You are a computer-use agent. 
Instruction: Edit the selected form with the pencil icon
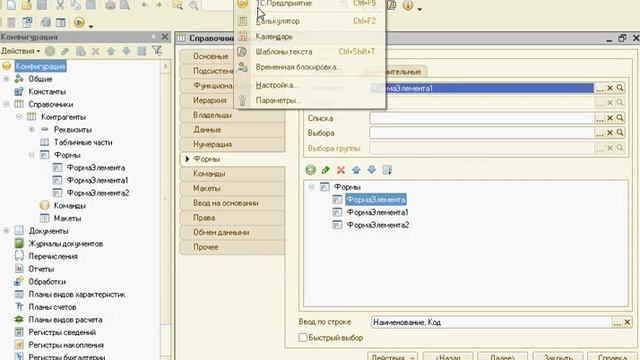[325, 170]
